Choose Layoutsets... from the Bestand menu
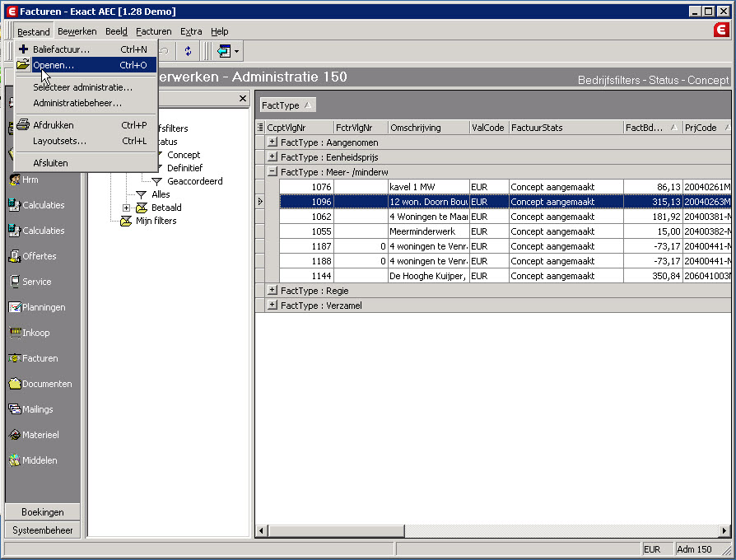This screenshot has width=736, height=560. [86, 141]
